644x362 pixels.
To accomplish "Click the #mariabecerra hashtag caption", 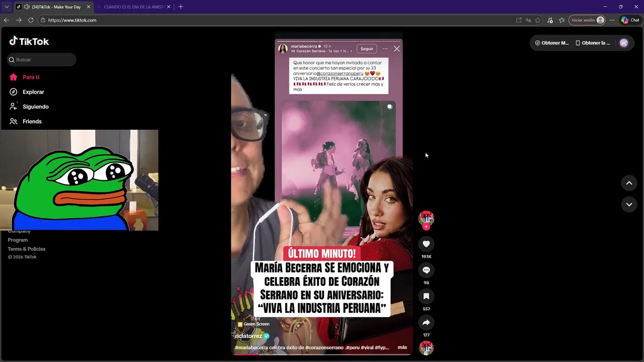I will pos(252,347).
